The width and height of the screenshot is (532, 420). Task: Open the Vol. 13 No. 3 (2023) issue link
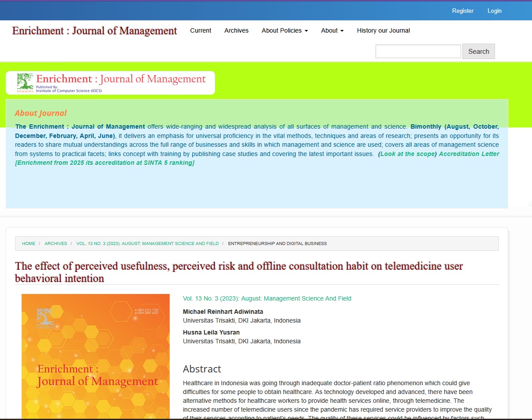(267, 298)
